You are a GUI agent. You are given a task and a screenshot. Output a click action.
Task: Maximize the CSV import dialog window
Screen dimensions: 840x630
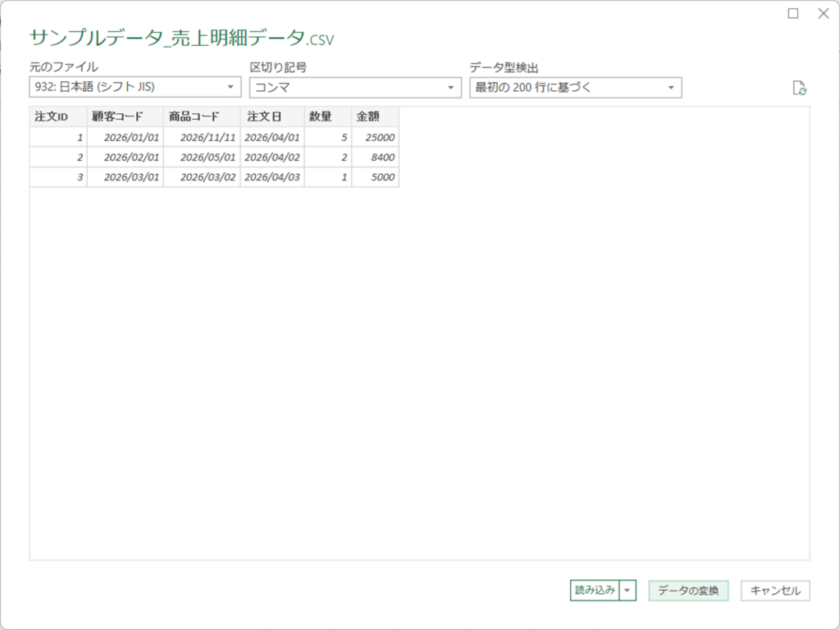[793, 13]
